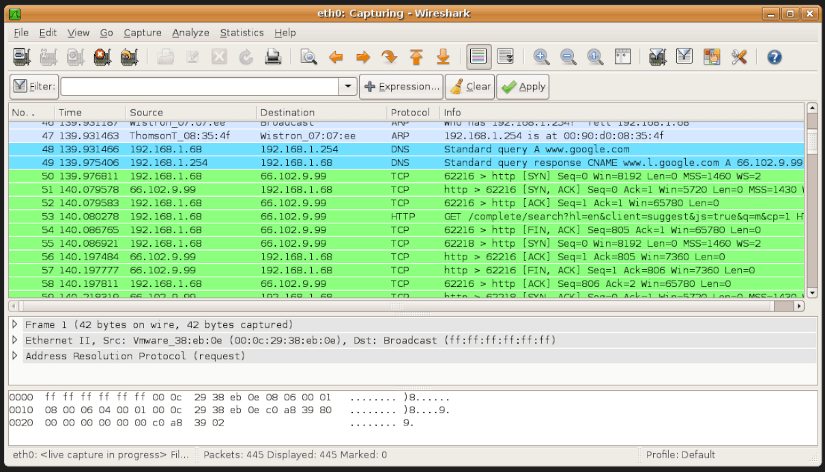Expand Address Resolution Protocol node
The width and height of the screenshot is (825, 472).
[15, 356]
